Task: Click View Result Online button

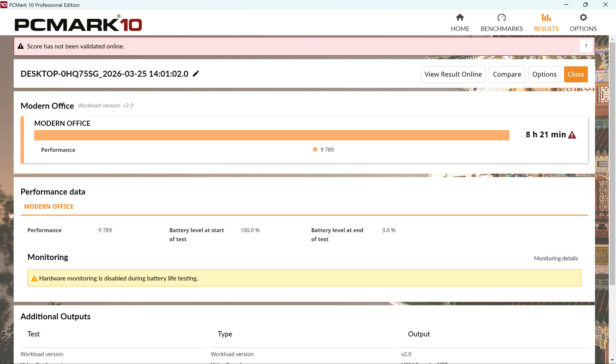Action: pos(453,74)
